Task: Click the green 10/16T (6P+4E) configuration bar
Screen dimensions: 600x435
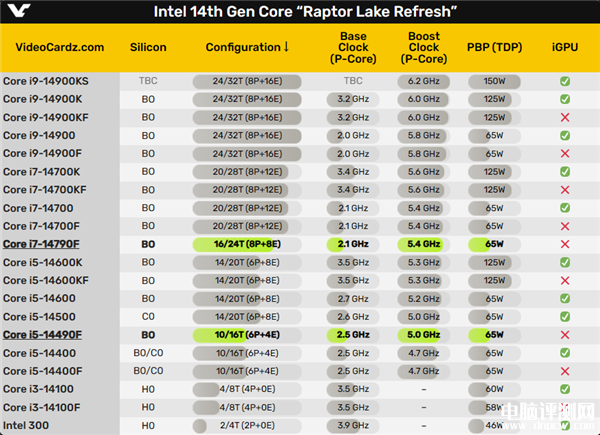Action: [247, 335]
